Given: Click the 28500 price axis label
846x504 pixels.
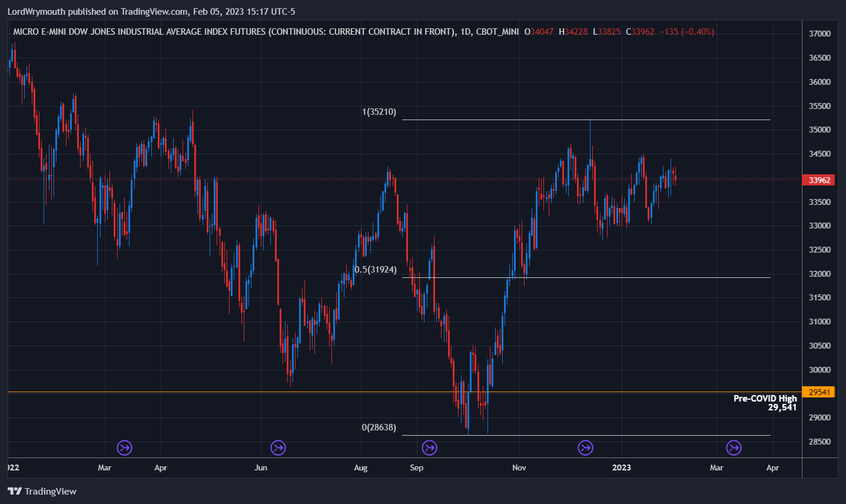Looking at the screenshot, I should coord(820,442).
